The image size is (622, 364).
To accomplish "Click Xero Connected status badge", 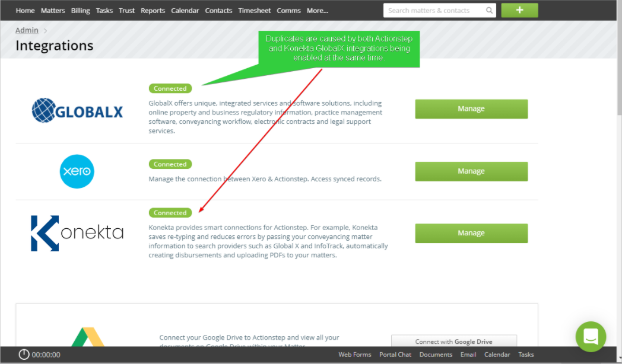I will (170, 164).
